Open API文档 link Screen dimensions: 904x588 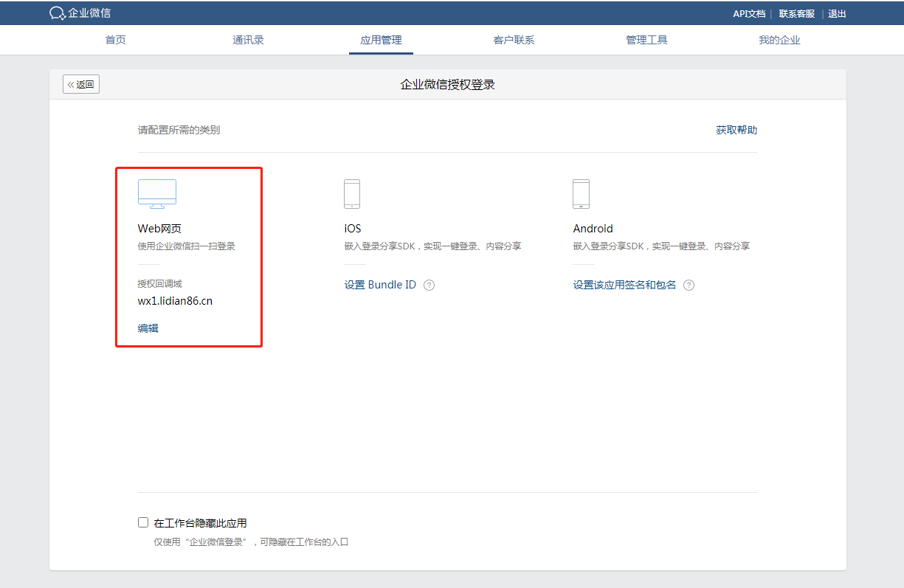point(749,13)
